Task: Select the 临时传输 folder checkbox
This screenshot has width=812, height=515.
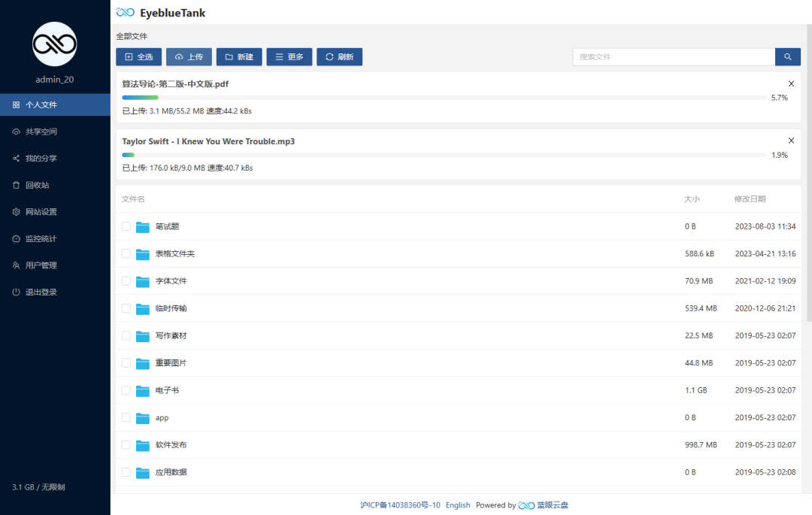Action: (126, 308)
